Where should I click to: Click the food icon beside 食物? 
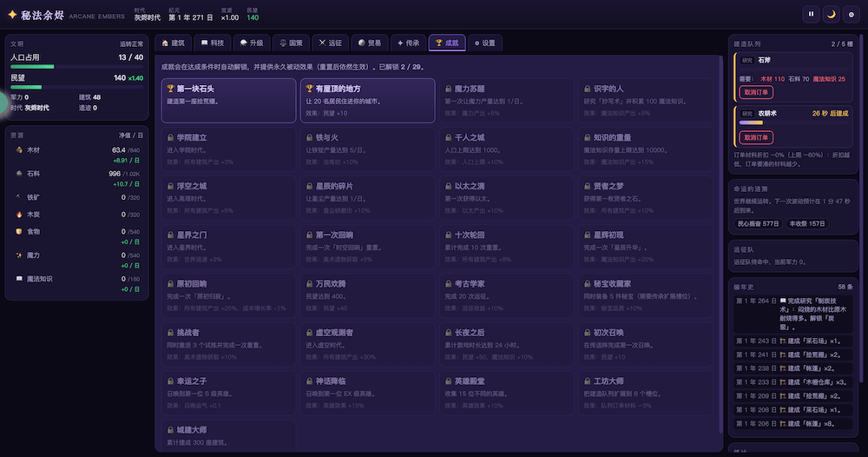[19, 232]
